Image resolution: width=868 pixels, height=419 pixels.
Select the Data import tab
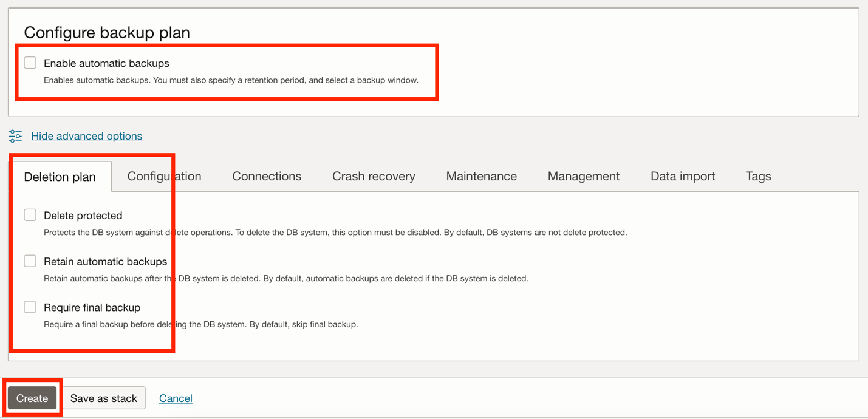point(682,176)
